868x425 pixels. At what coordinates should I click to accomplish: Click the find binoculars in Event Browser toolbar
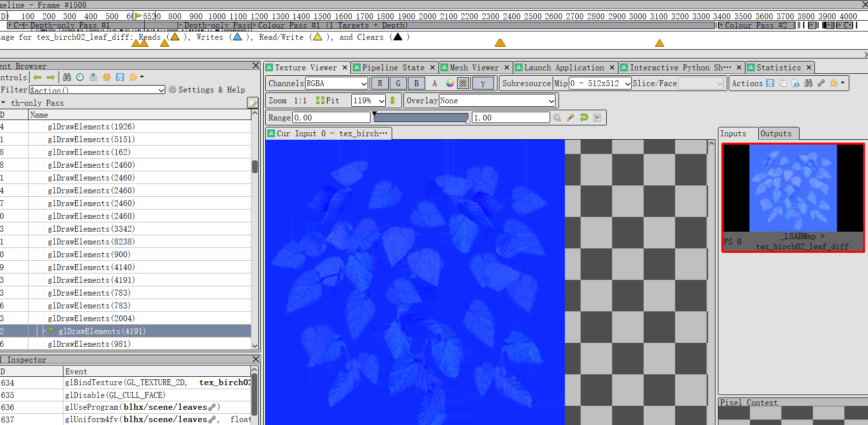click(67, 77)
